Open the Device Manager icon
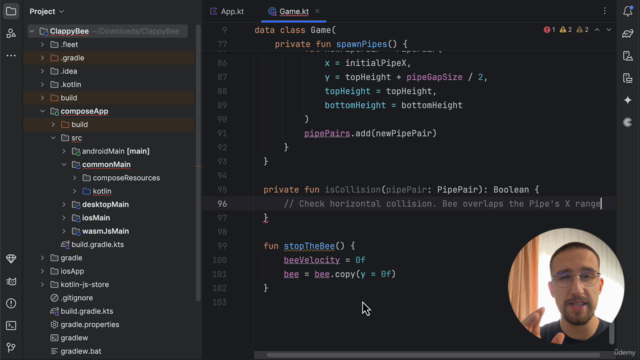640x360 pixels. (628, 56)
